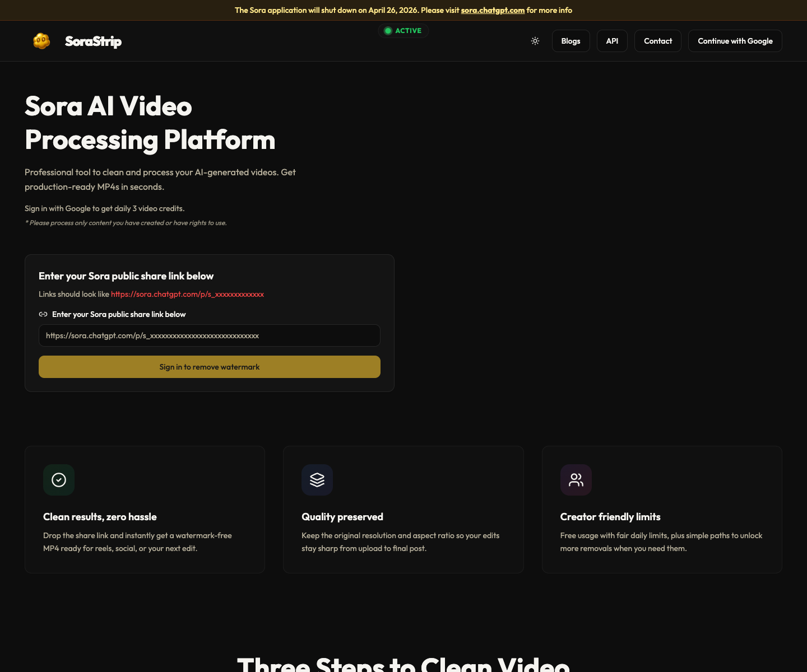
Task: Click the 'Quality preserved' card title
Action: 342,517
